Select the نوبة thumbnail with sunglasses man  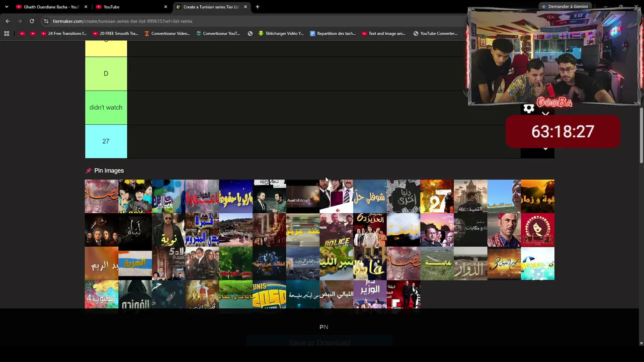(x=169, y=230)
